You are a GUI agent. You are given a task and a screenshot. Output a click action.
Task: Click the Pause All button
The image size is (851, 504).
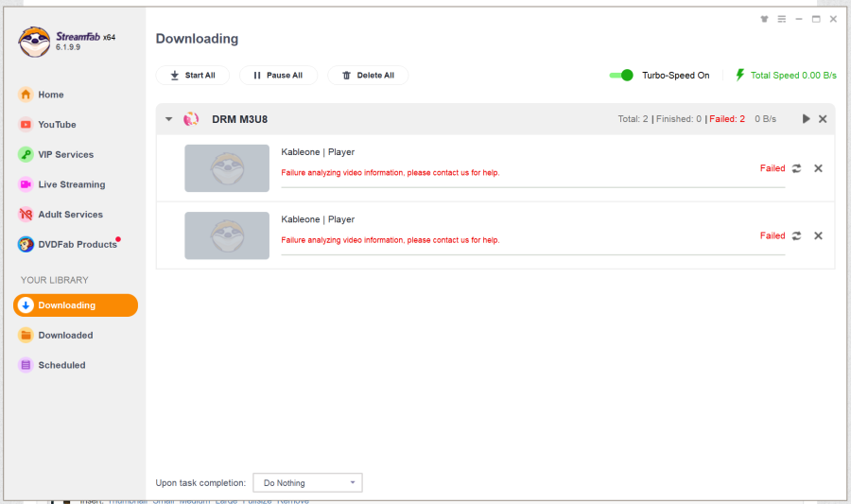(x=278, y=76)
